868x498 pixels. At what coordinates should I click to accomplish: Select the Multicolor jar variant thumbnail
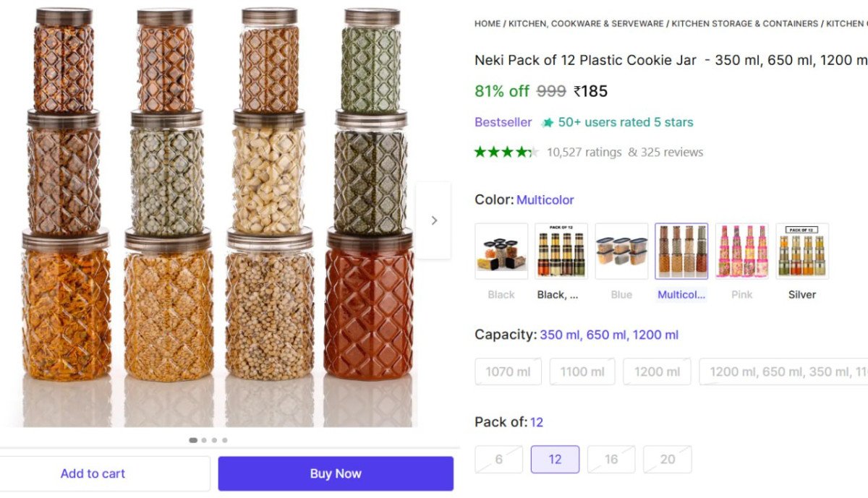pos(681,251)
